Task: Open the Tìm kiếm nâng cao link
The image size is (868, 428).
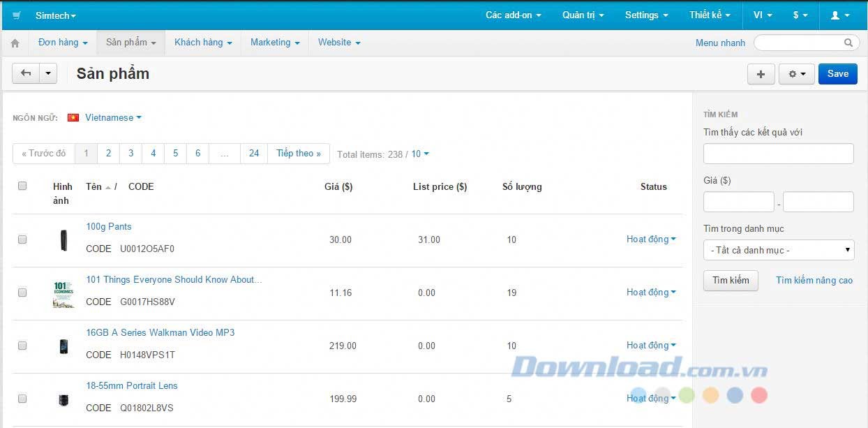Action: click(814, 281)
